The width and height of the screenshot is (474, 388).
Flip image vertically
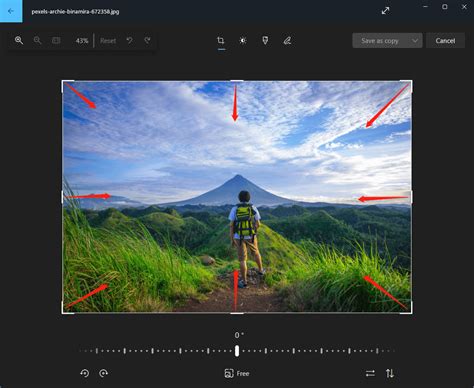coord(390,373)
